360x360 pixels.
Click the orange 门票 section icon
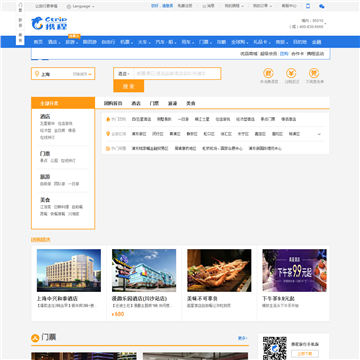point(35,338)
